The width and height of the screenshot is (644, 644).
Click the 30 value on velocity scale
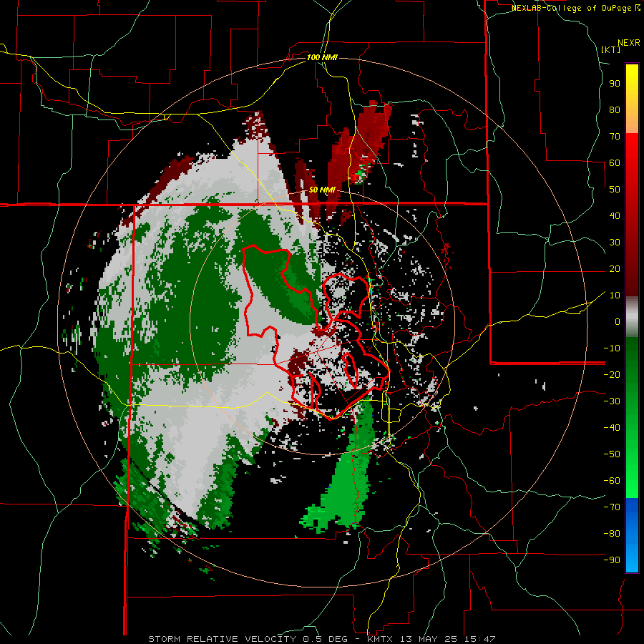(x=615, y=243)
